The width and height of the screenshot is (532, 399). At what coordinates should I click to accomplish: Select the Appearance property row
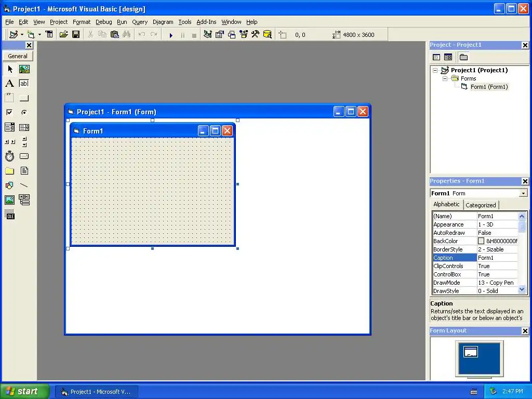475,224
